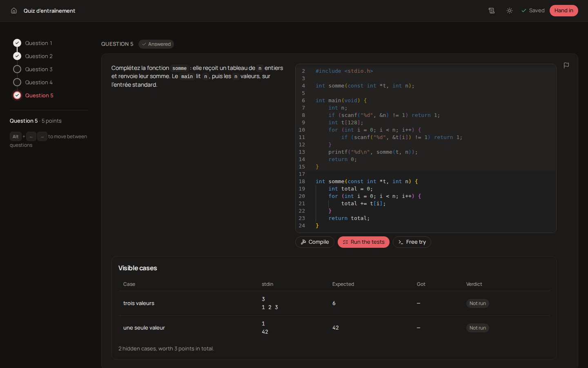Click the Saved status indicator
Viewport: 588px width, 368px height.
[533, 11]
